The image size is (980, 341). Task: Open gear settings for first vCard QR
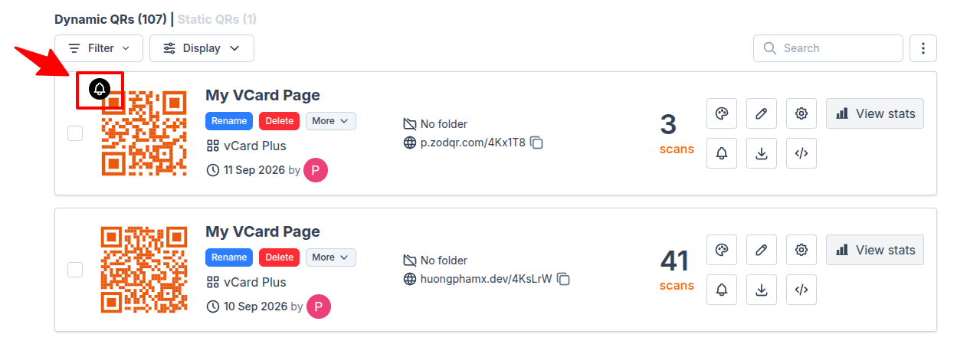coord(801,113)
